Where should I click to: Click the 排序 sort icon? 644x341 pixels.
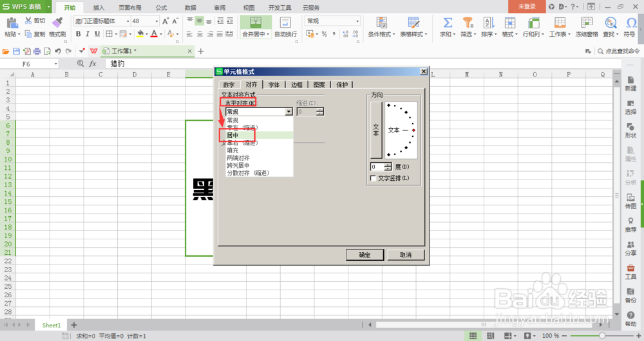488,23
